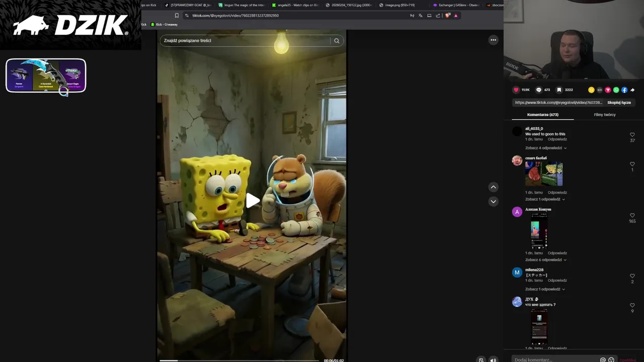This screenshot has height=362, width=644.
Task: Click the search magnifier icon
Action: 337,41
